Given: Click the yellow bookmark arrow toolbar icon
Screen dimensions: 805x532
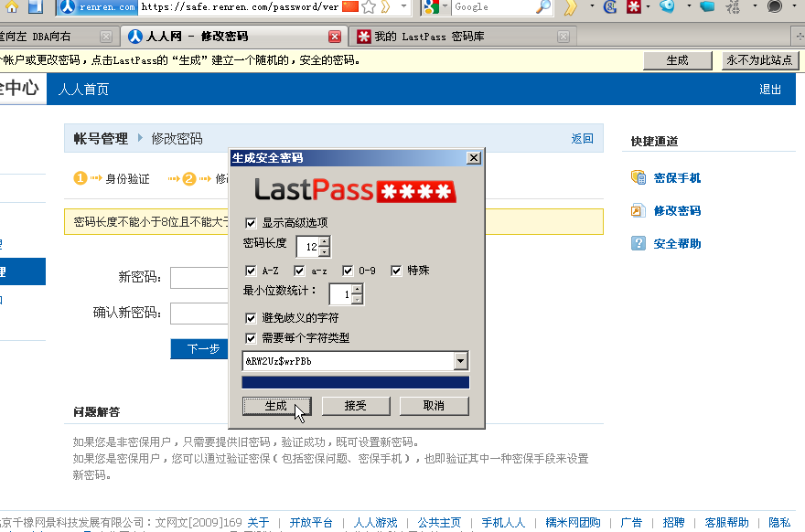Looking at the screenshot, I should tap(571, 8).
